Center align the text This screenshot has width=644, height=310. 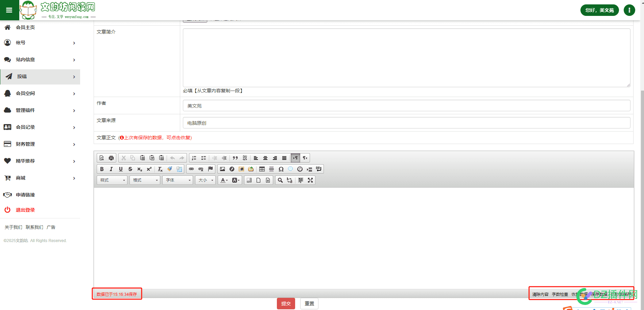click(x=265, y=158)
